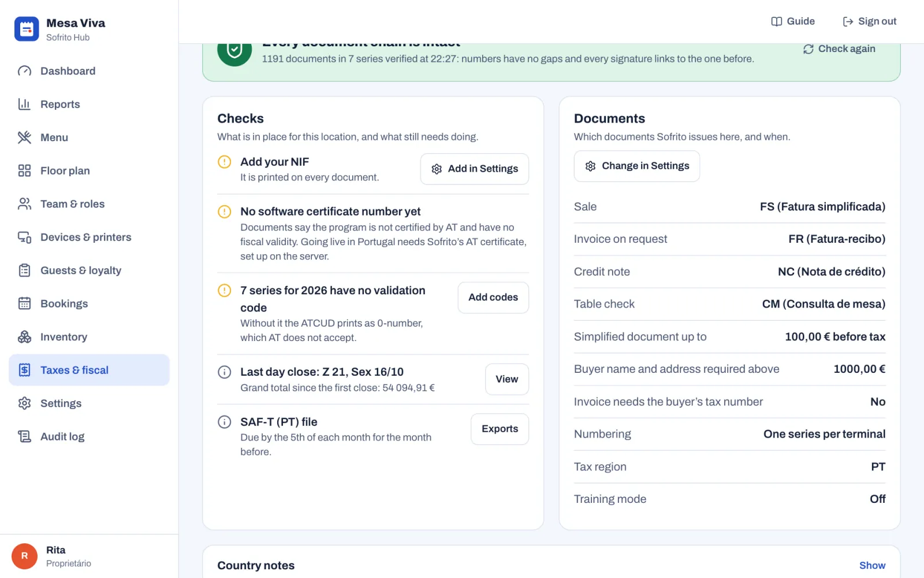Open Exports for the SAF-T file
This screenshot has height=578, width=924.
500,429
